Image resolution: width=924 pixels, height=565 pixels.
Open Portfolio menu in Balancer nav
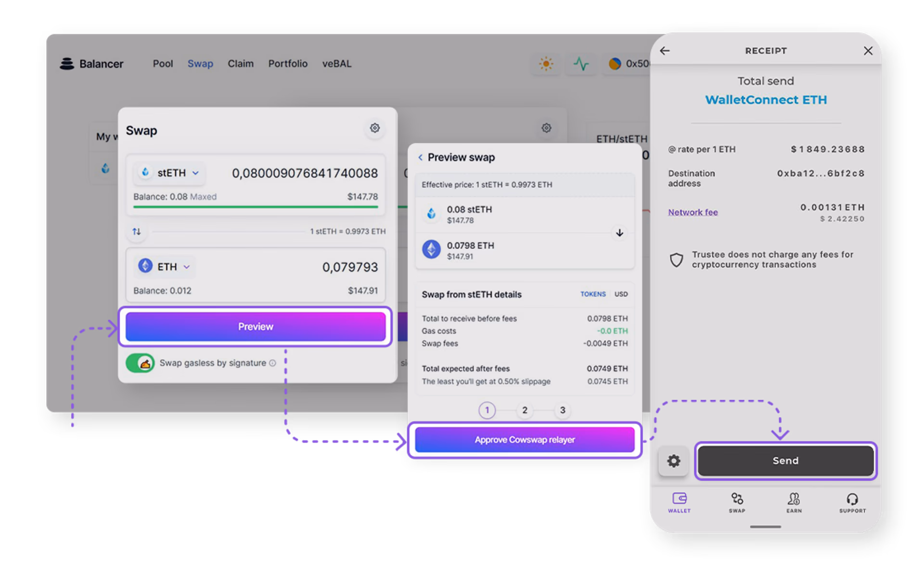coord(288,64)
